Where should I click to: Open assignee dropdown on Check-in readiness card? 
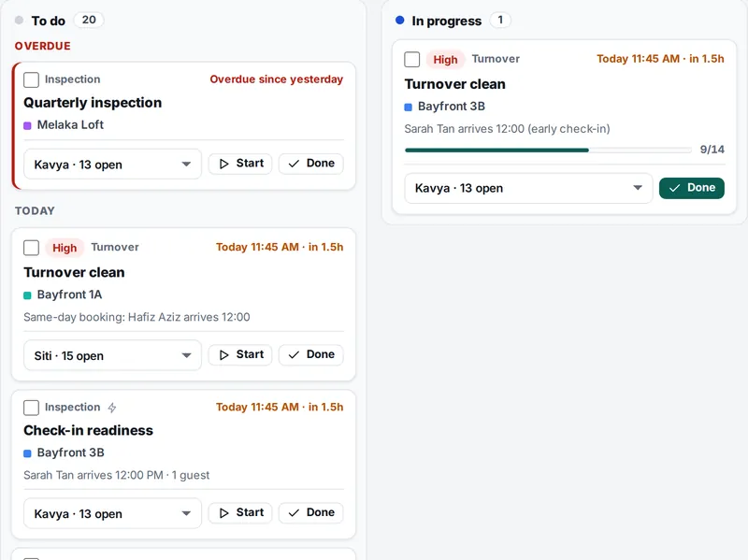click(x=112, y=514)
